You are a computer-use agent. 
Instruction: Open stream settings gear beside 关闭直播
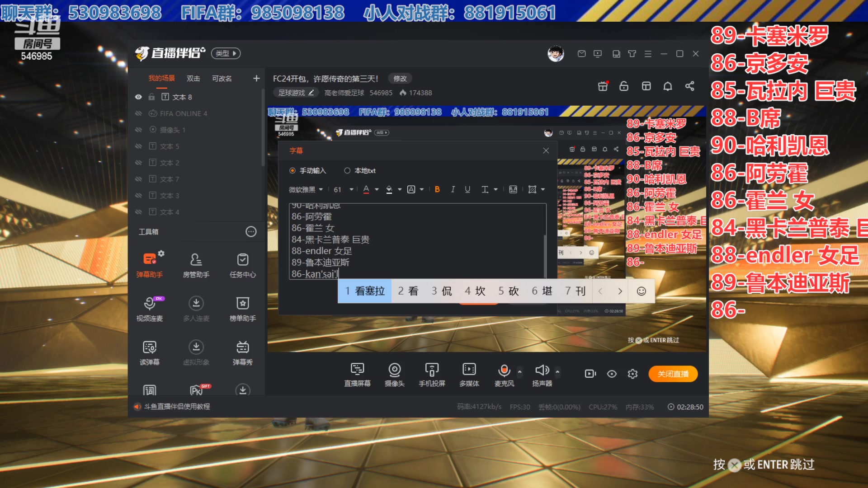pyautogui.click(x=632, y=374)
